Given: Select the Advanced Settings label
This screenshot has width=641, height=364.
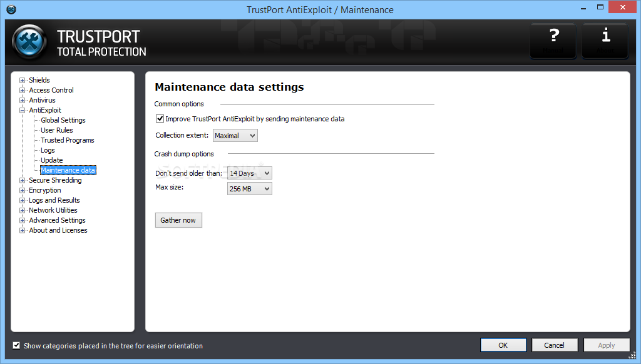Looking at the screenshot, I should click(x=57, y=220).
